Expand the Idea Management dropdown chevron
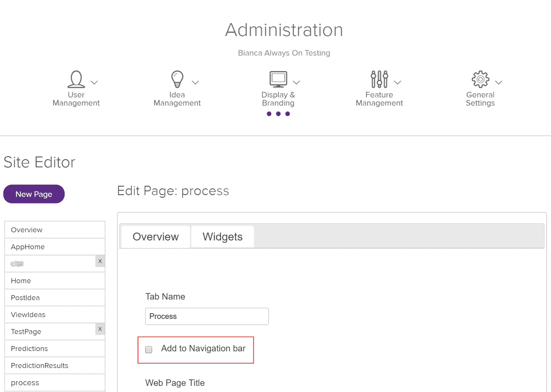This screenshot has width=551, height=392. pyautogui.click(x=196, y=83)
